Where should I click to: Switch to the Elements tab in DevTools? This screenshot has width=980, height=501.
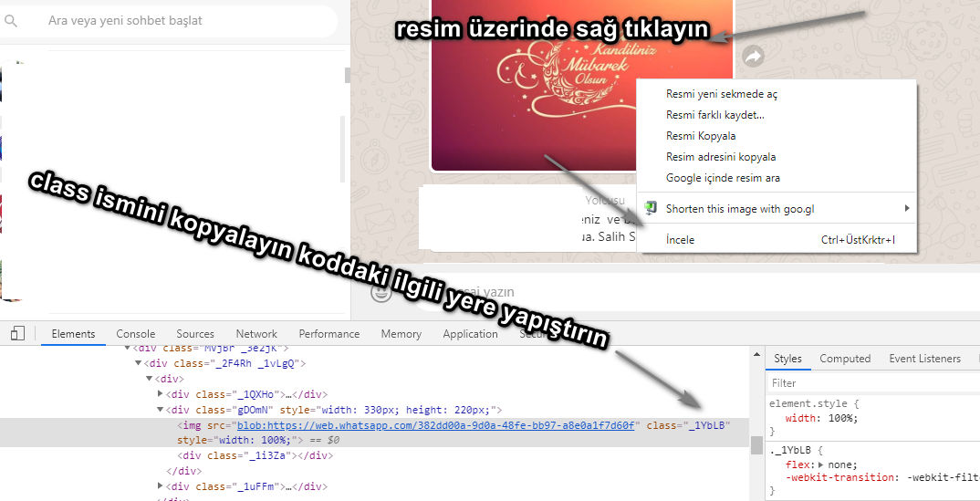73,334
